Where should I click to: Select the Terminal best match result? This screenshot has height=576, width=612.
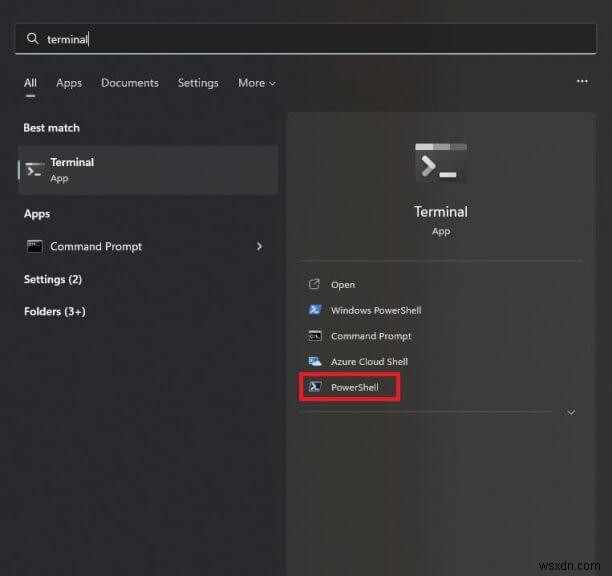(148, 170)
